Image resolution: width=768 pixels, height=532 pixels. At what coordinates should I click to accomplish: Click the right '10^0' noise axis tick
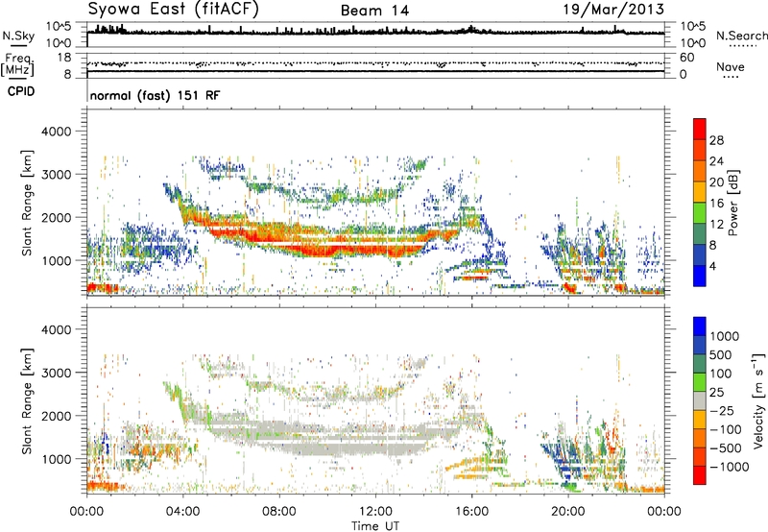[692, 43]
